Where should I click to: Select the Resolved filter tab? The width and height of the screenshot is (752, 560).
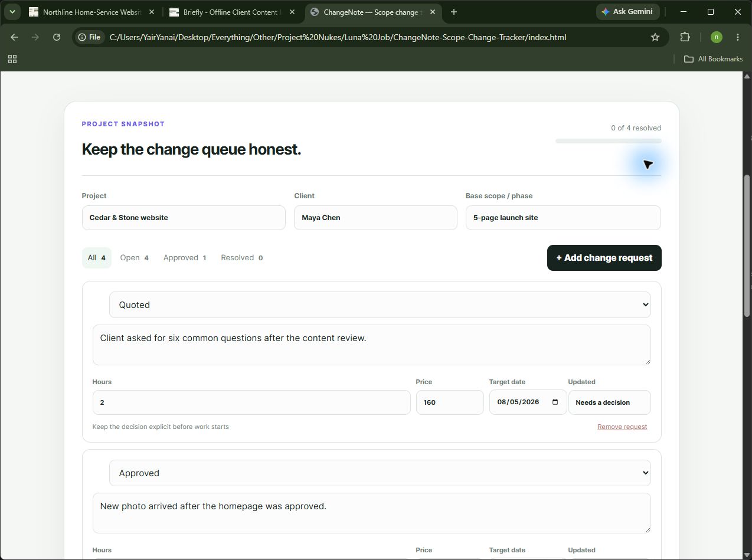pyautogui.click(x=242, y=258)
